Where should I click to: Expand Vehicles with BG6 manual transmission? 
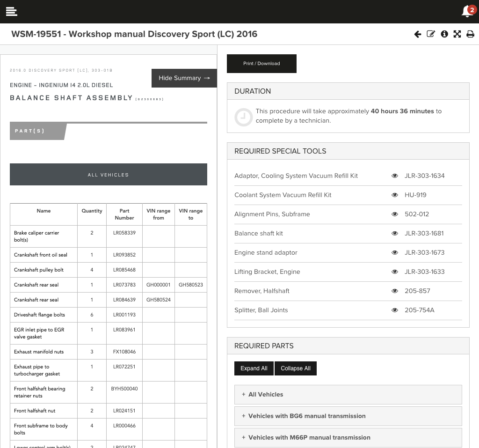[348, 416]
